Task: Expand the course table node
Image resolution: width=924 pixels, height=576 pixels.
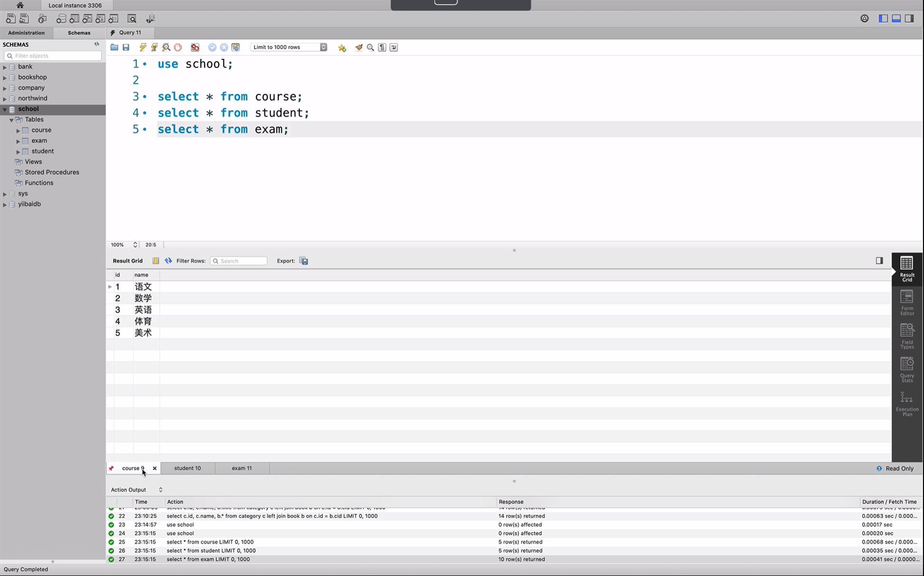Action: (x=18, y=130)
